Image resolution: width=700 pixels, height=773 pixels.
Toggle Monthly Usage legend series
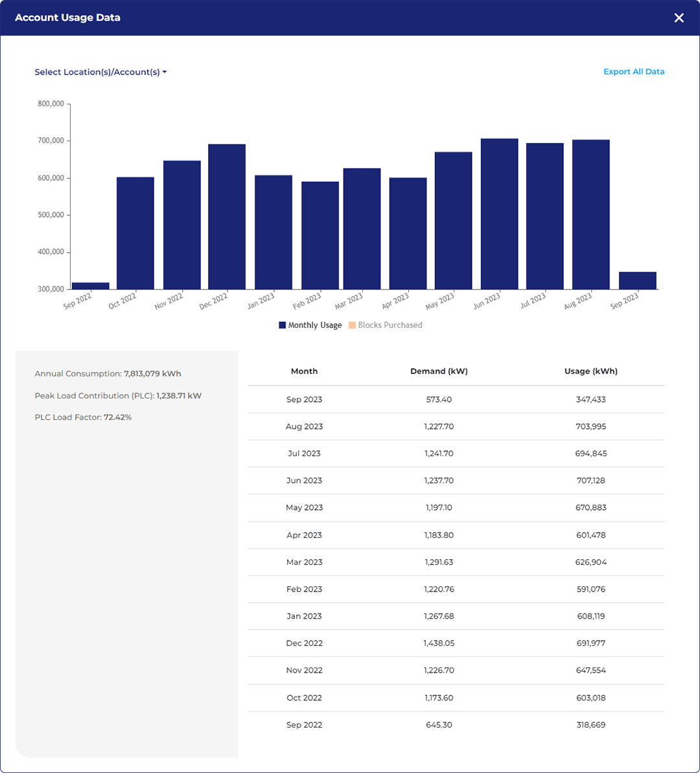click(x=314, y=325)
